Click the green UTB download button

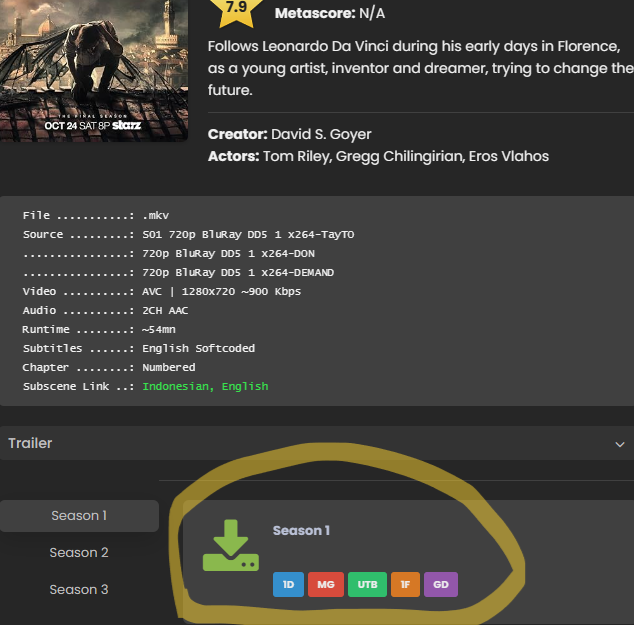click(x=367, y=585)
